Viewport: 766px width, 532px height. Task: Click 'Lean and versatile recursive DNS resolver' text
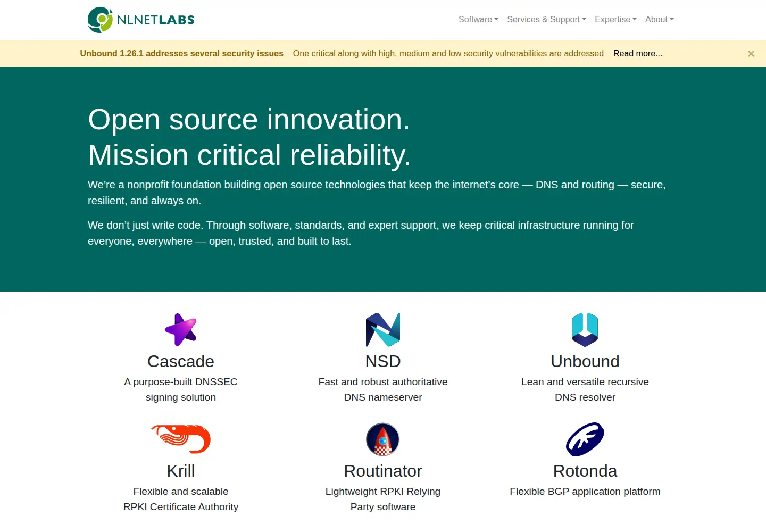585,389
